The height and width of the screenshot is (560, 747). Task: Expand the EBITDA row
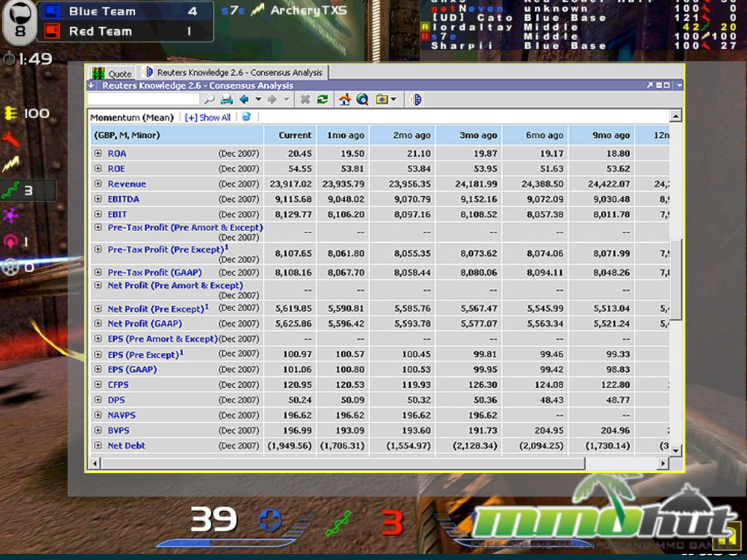coord(98,199)
